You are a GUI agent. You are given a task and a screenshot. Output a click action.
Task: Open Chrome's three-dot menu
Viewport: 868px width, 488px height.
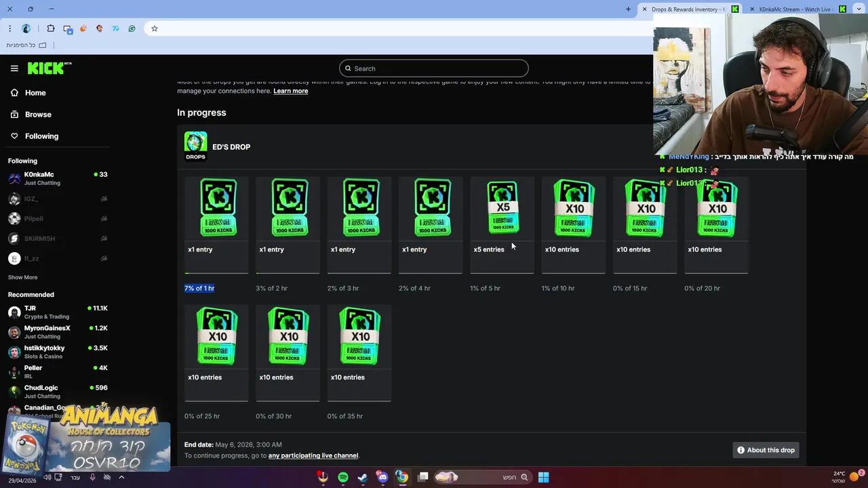[9, 28]
